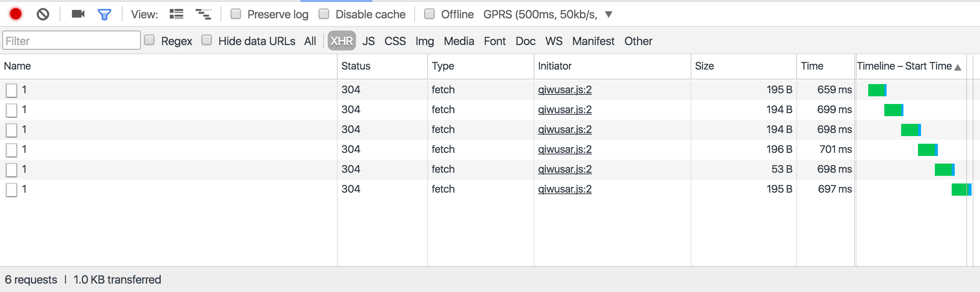Switch to the overview waterfall view icon
This screenshot has height=292, width=980.
point(203,14)
